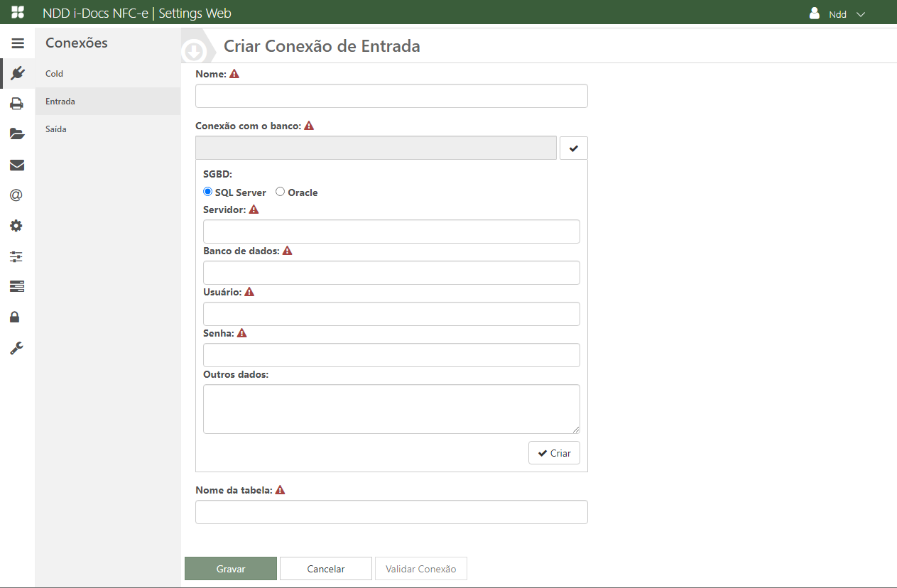
Task: Click the Cancelar button
Action: tap(326, 569)
